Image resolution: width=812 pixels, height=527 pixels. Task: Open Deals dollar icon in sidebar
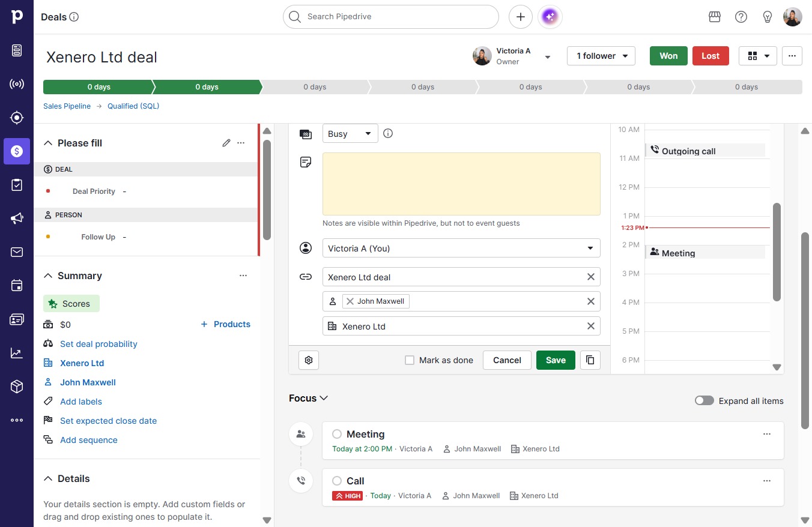(17, 151)
